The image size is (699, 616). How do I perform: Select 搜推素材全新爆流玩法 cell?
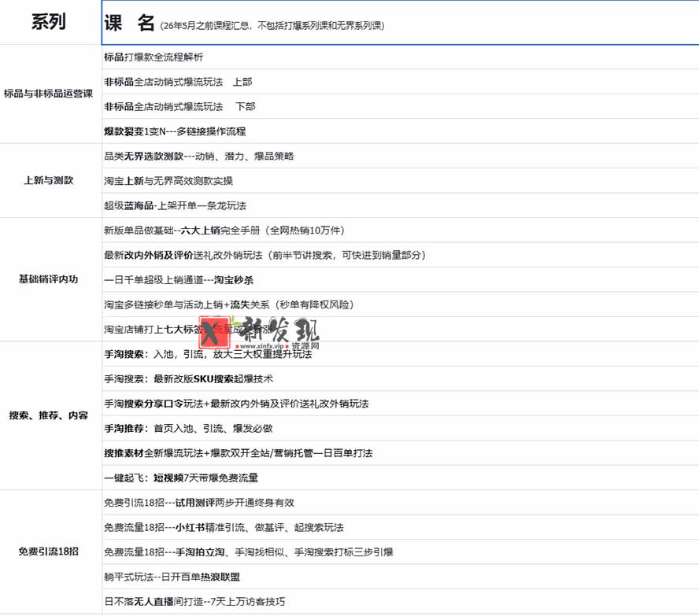coord(401,453)
